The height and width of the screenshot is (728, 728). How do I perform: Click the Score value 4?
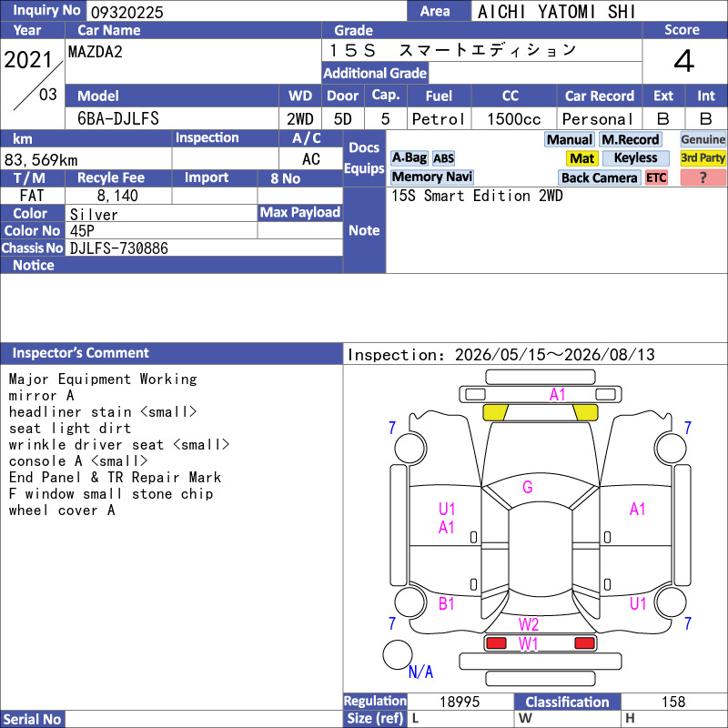click(x=684, y=61)
